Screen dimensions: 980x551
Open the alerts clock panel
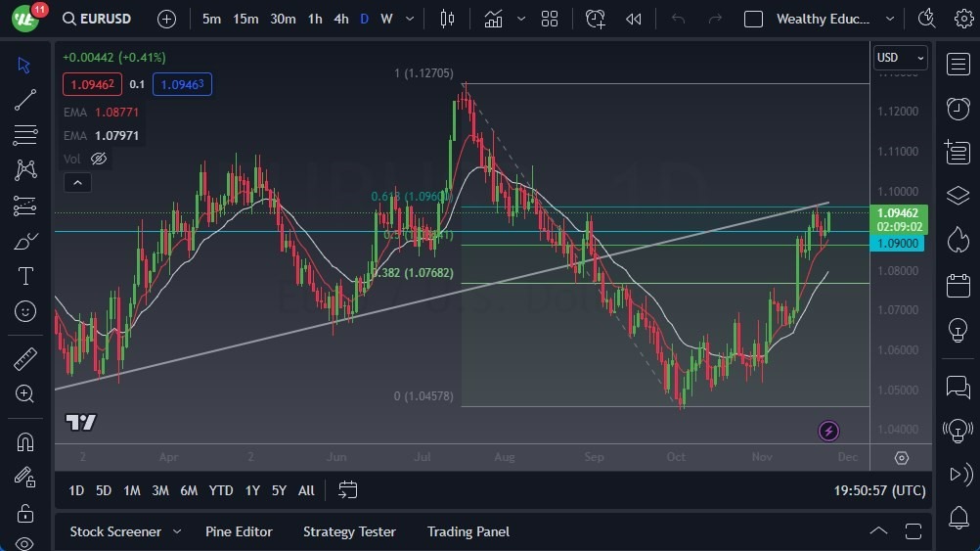tap(958, 109)
